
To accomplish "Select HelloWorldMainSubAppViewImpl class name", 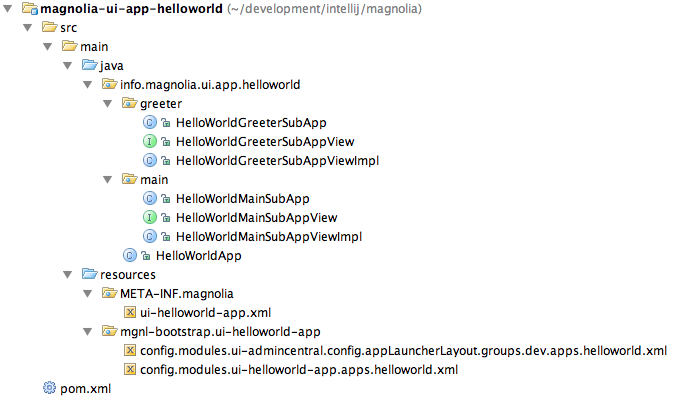I will click(x=269, y=236).
